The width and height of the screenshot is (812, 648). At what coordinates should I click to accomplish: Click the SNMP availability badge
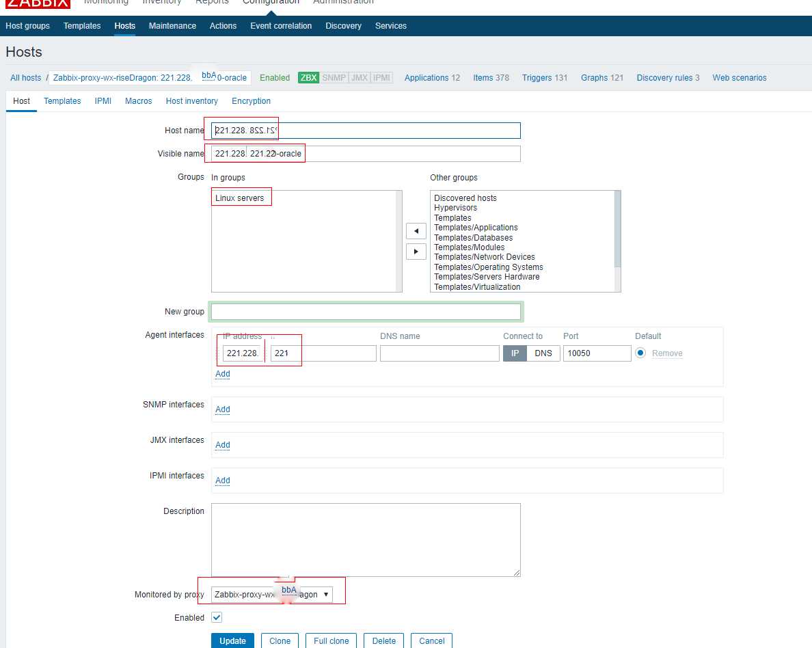click(x=334, y=78)
